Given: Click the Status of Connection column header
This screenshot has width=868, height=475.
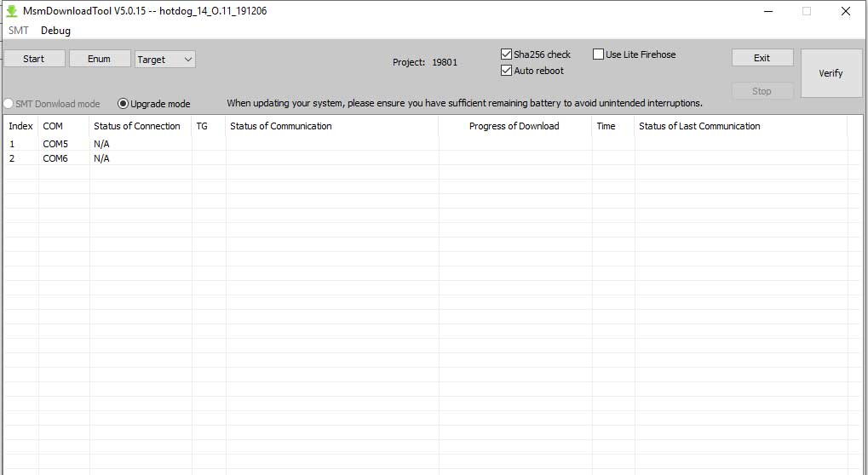Looking at the screenshot, I should pos(141,126).
